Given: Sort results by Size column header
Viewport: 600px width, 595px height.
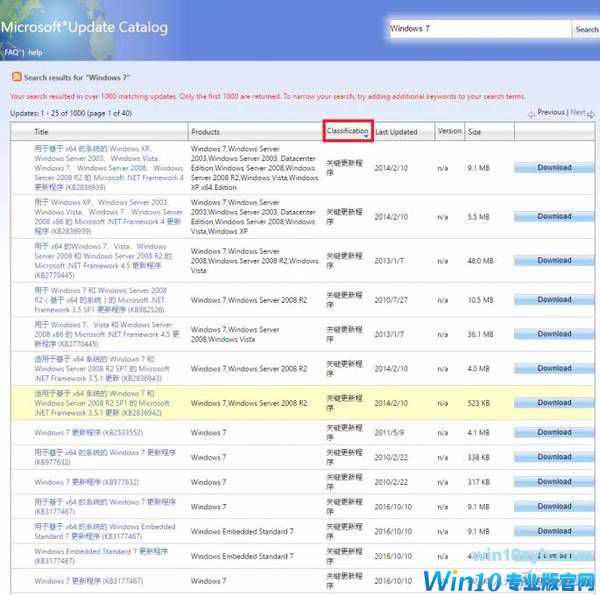Looking at the screenshot, I should 474,131.
